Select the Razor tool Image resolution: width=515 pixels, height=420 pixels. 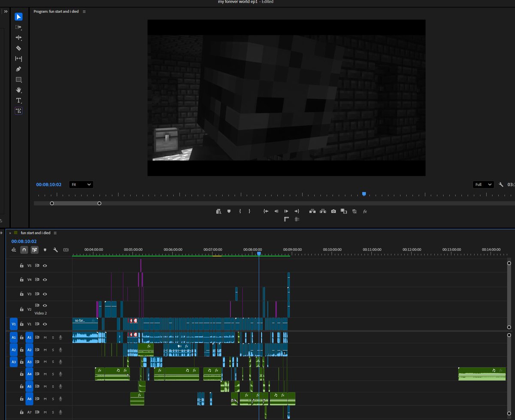pos(18,48)
